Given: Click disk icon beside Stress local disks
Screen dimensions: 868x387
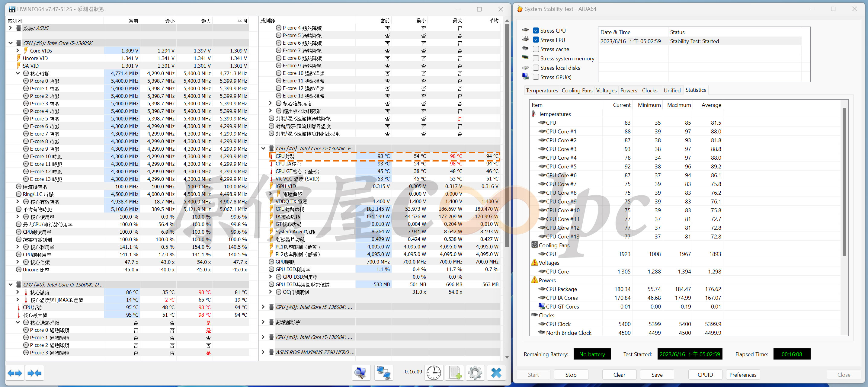Looking at the screenshot, I should pyautogui.click(x=525, y=68).
